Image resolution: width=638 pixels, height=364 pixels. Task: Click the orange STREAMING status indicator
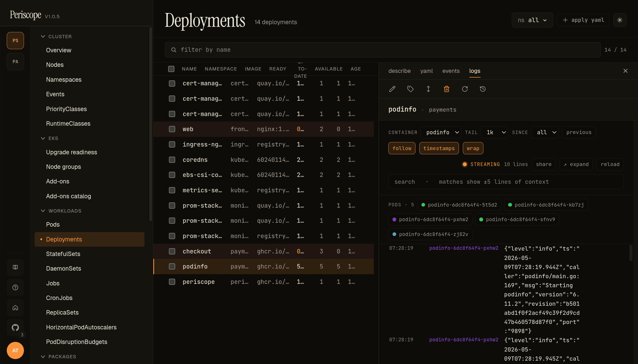click(481, 164)
